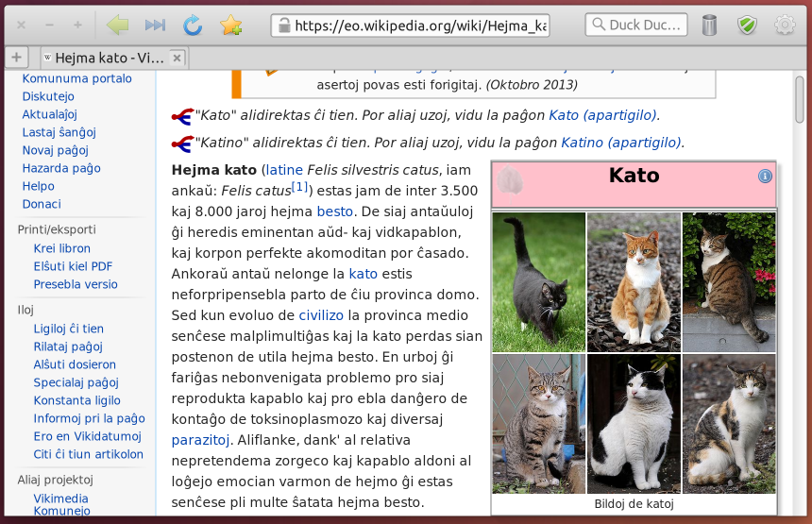The width and height of the screenshot is (812, 524).
Task: Go back with the green arrow
Action: pos(118,25)
